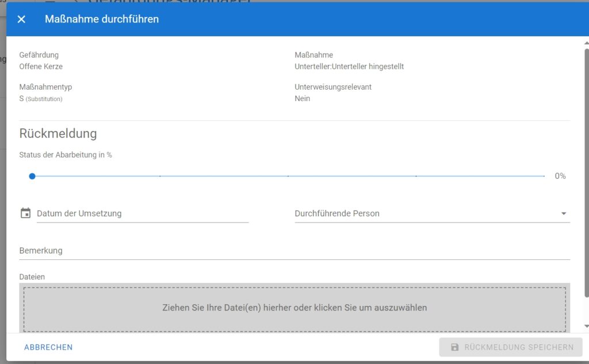Click the right end of the status slider
589x364 pixels.
click(x=544, y=176)
